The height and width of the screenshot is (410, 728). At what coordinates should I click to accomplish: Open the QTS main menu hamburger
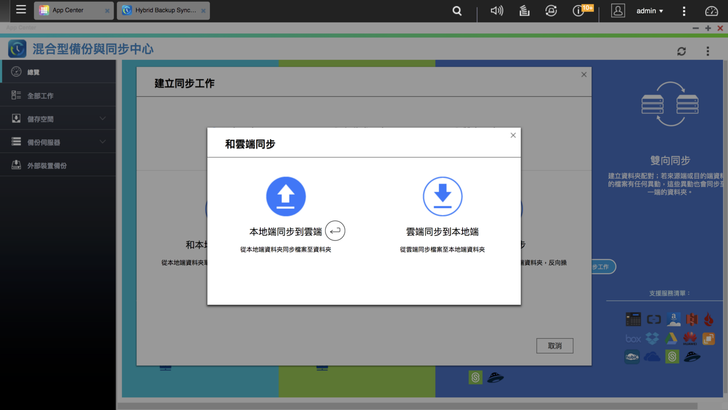[20, 10]
